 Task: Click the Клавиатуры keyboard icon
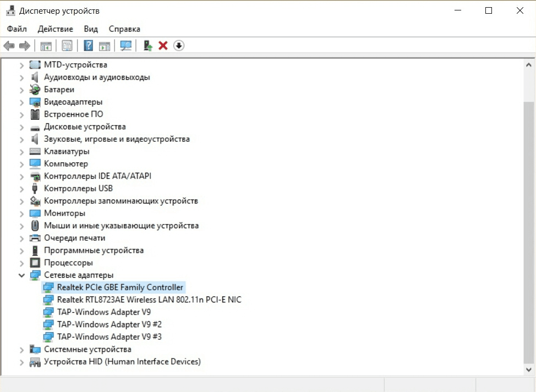35,151
